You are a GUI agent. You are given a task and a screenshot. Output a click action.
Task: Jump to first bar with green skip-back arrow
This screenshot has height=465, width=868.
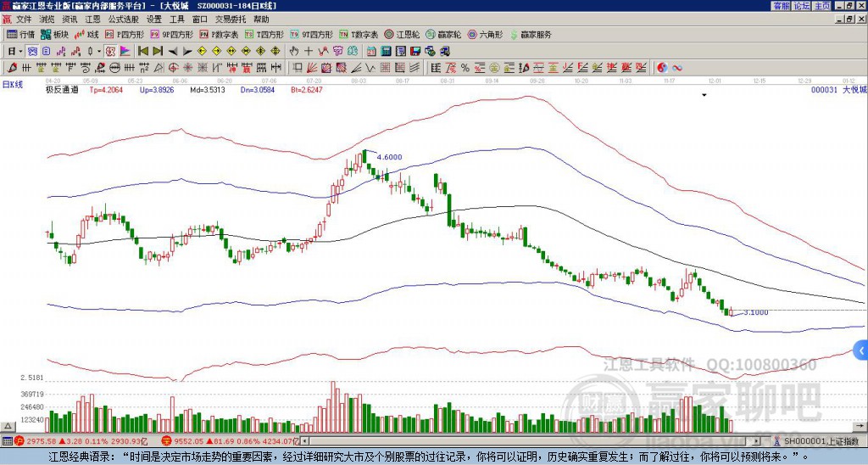[142, 51]
